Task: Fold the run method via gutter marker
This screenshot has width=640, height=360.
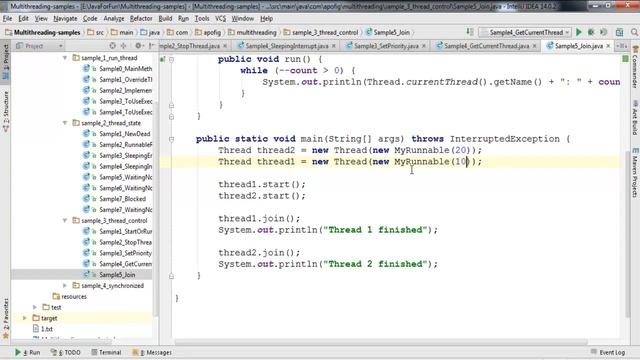Action: 171,60
